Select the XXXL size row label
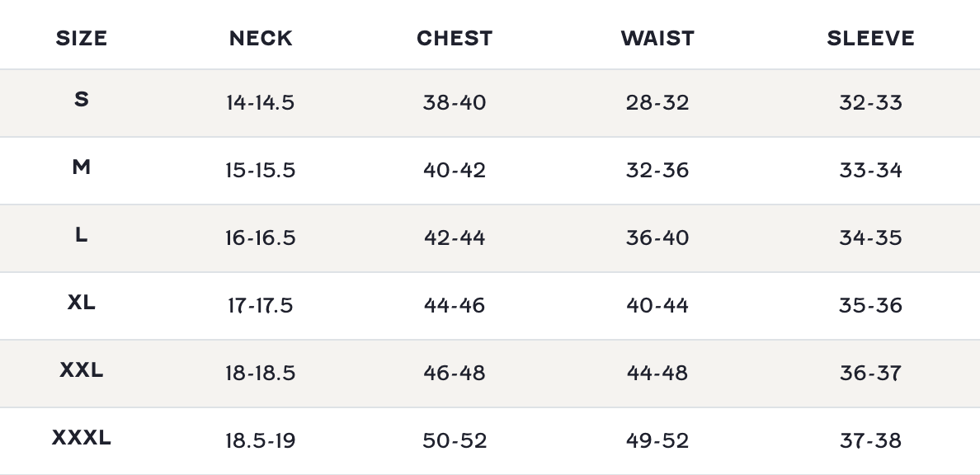The image size is (980, 475). click(x=81, y=438)
